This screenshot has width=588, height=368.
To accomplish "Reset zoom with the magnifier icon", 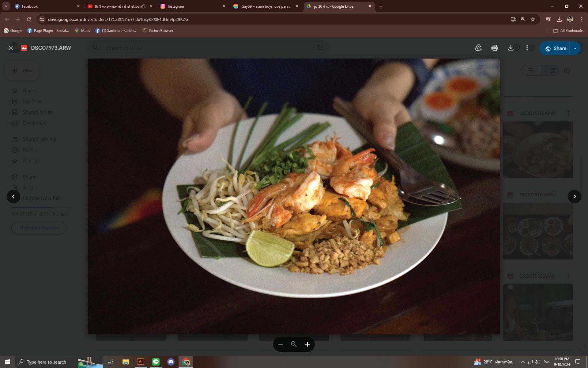I will point(294,344).
